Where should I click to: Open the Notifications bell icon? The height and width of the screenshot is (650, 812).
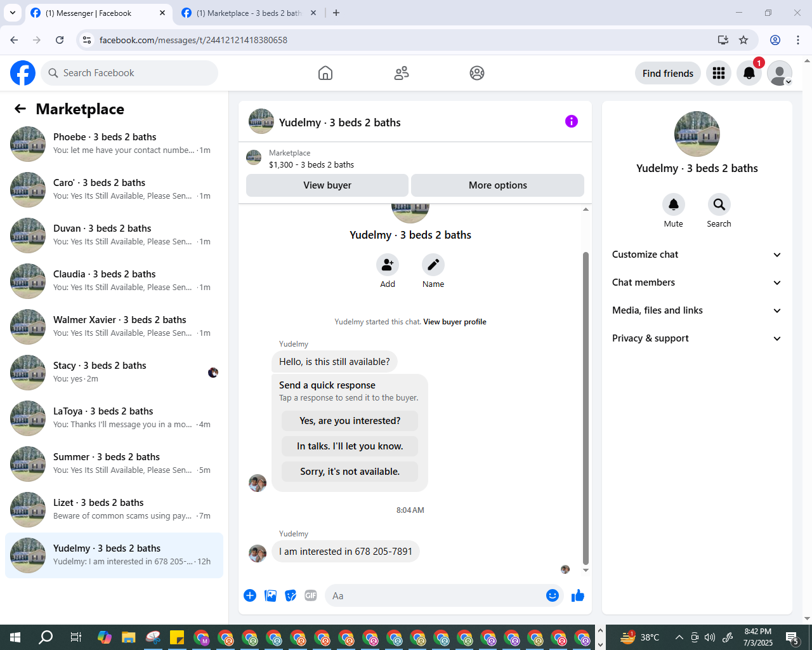[x=749, y=74]
